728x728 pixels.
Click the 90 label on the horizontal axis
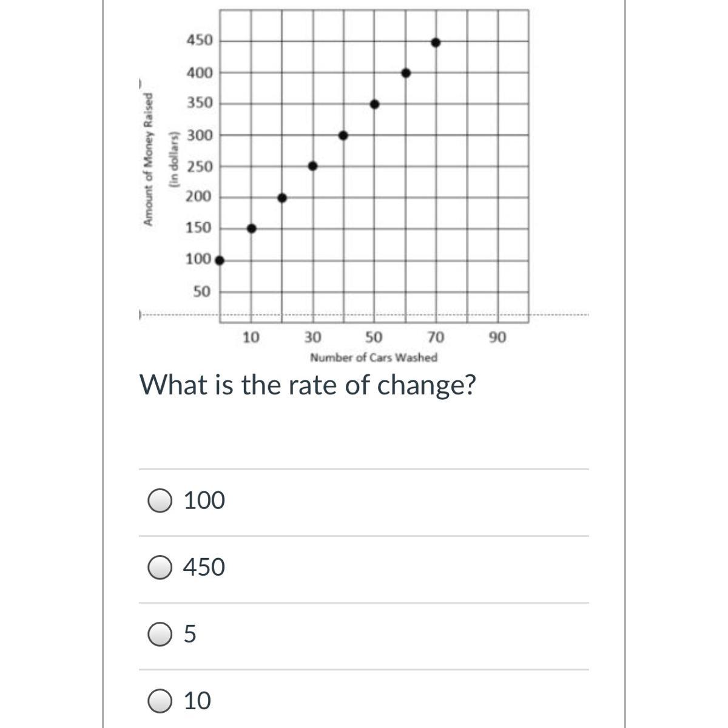(x=497, y=337)
